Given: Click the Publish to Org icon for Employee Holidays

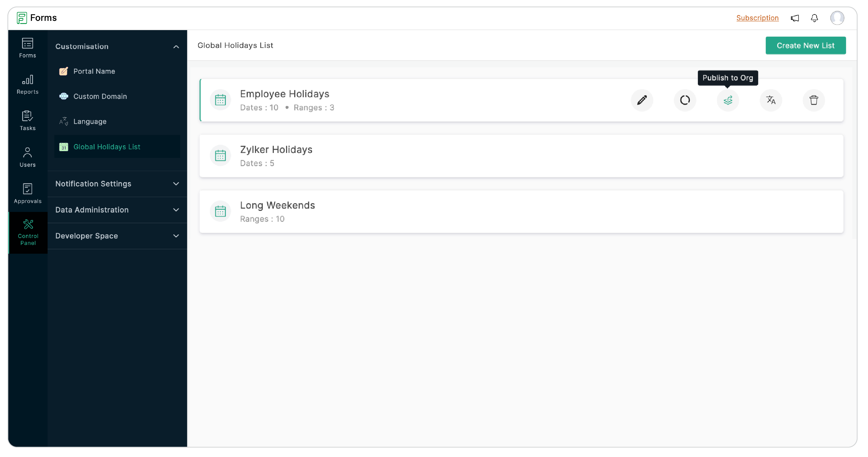Looking at the screenshot, I should 727,100.
